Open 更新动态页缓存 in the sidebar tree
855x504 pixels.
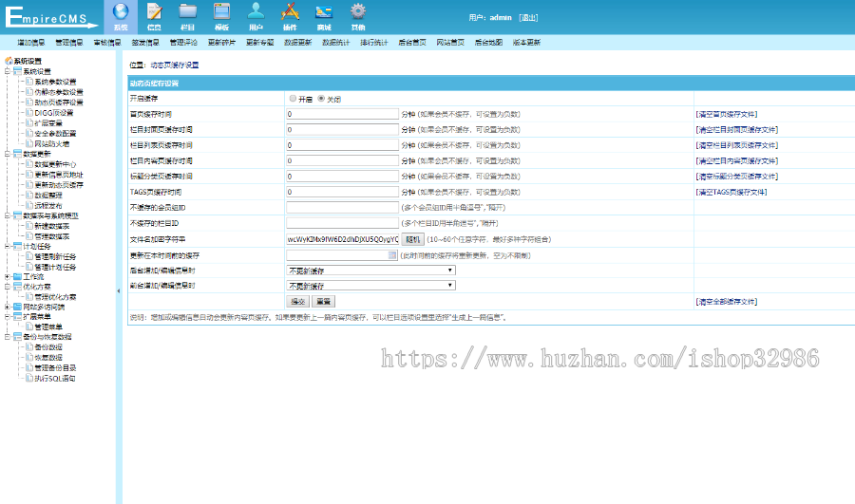[x=59, y=185]
